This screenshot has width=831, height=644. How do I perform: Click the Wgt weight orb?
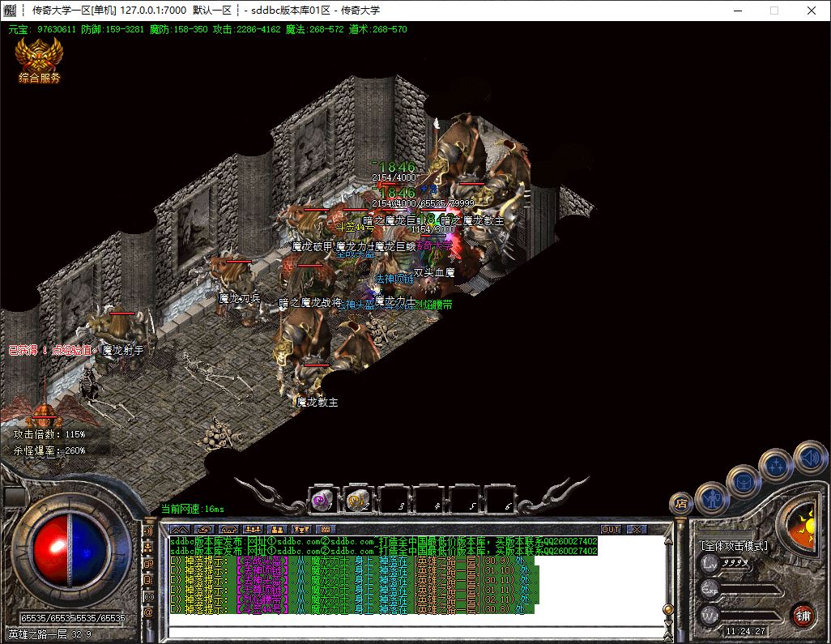click(710, 615)
